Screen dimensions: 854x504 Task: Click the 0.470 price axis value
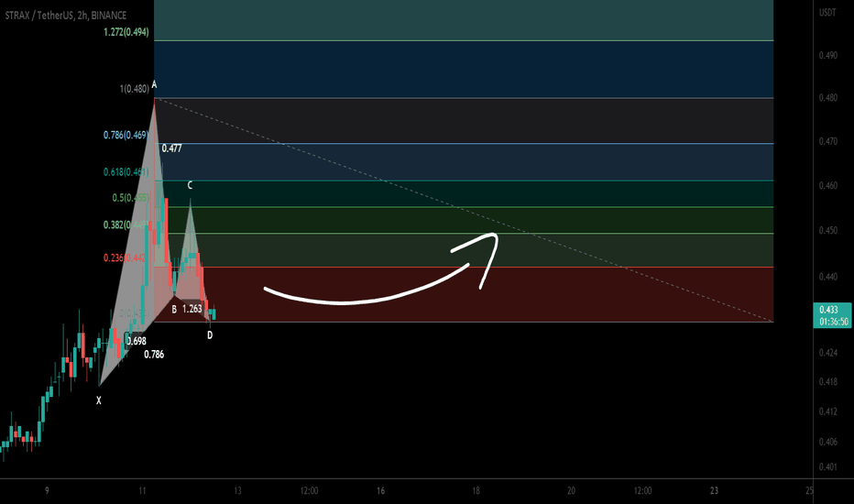[x=827, y=142]
